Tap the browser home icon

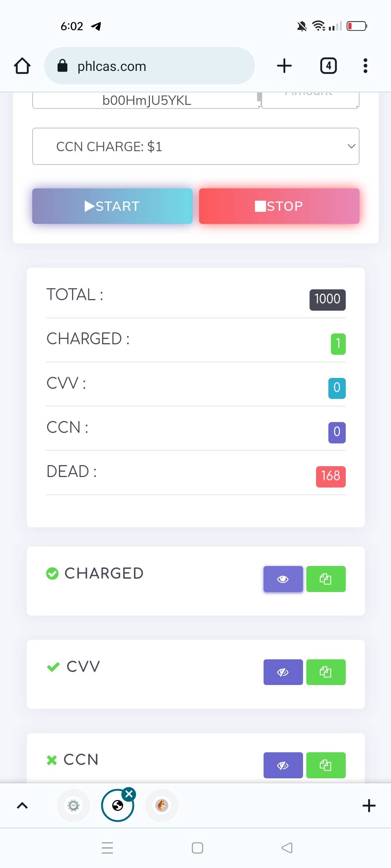coord(22,66)
